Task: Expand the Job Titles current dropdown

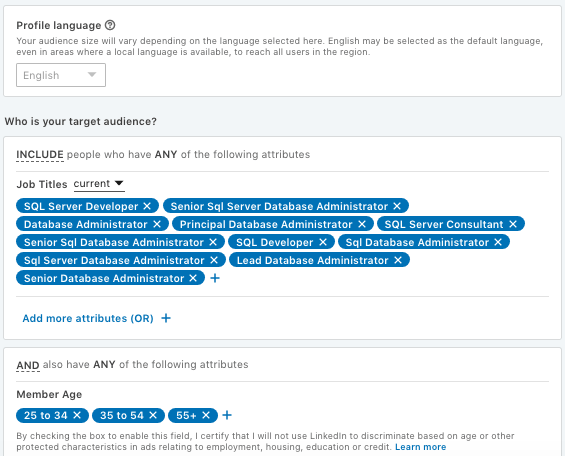Action: (99, 184)
